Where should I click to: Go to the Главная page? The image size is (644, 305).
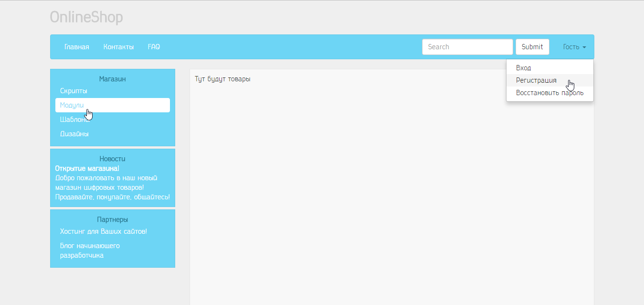(76, 47)
